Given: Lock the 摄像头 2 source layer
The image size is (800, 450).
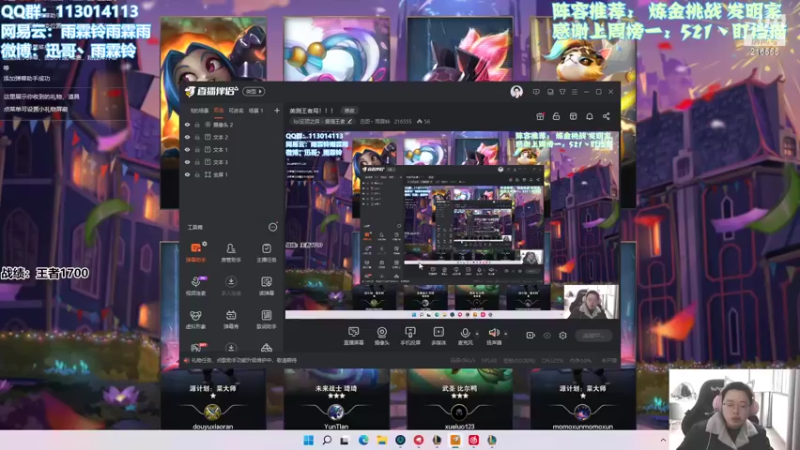Looking at the screenshot, I should (197, 124).
